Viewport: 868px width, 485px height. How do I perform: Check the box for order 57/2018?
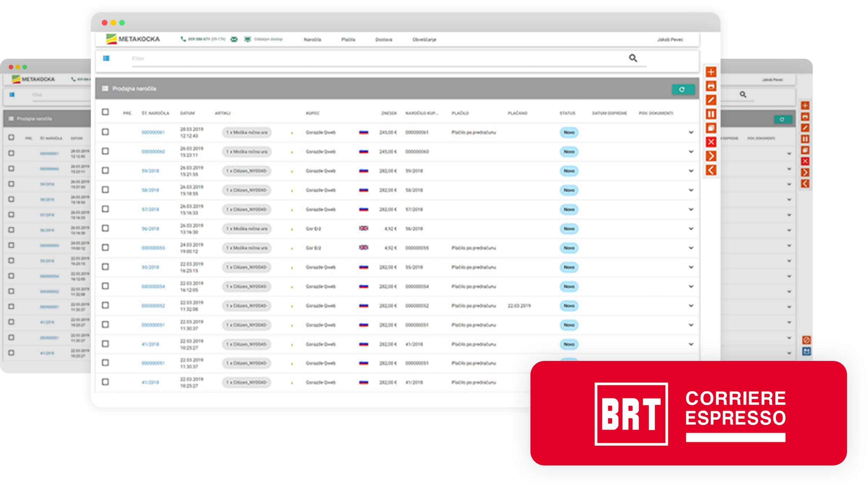(x=105, y=209)
